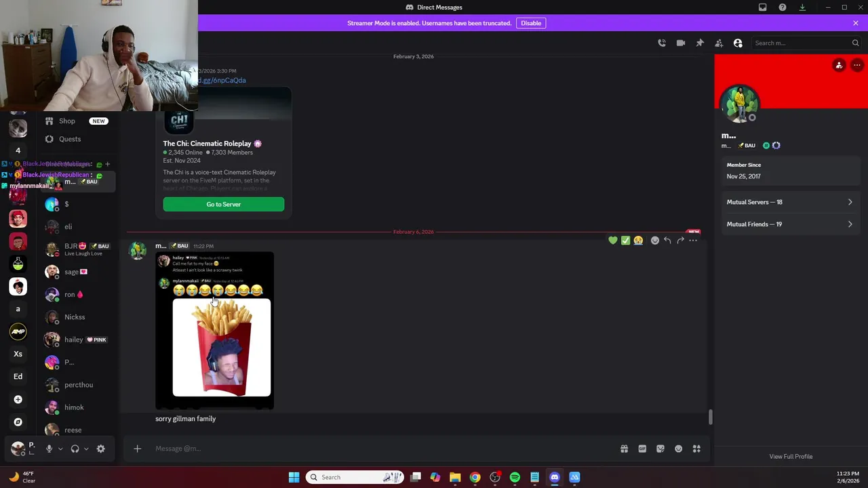Open the discord.gg invite link
868x488 pixels.
coord(222,80)
